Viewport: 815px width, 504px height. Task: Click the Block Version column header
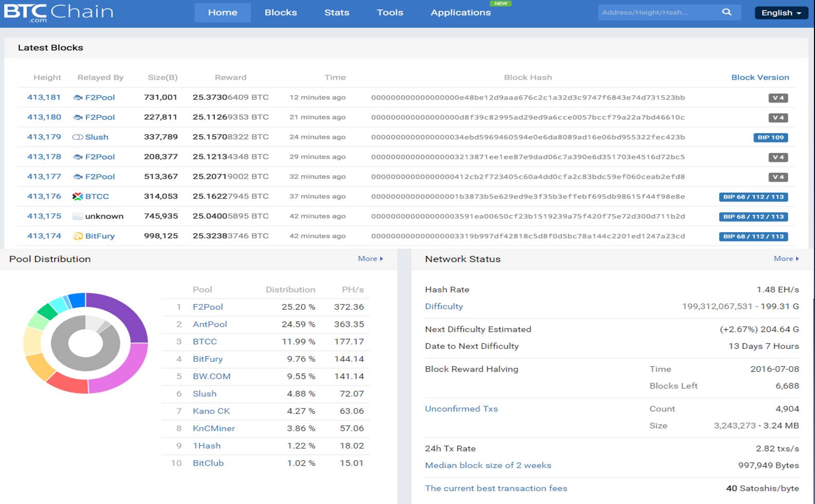(x=760, y=77)
